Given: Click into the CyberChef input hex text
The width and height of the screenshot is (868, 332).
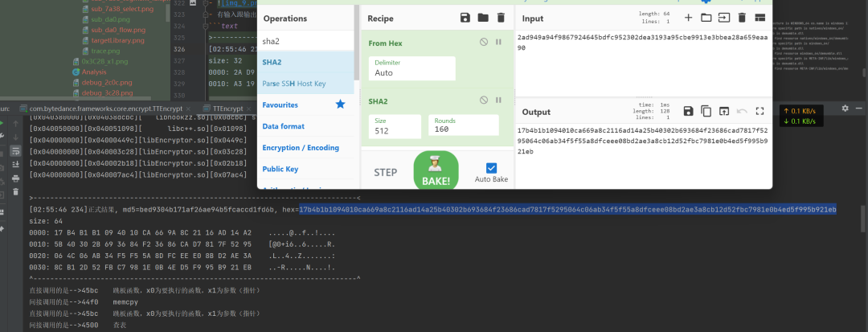Looking at the screenshot, I should 644,42.
